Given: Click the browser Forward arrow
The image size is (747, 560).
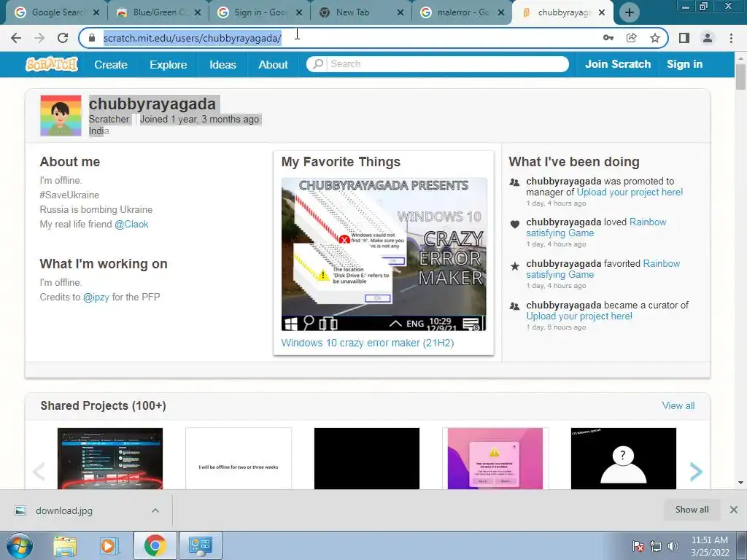Looking at the screenshot, I should [39, 38].
